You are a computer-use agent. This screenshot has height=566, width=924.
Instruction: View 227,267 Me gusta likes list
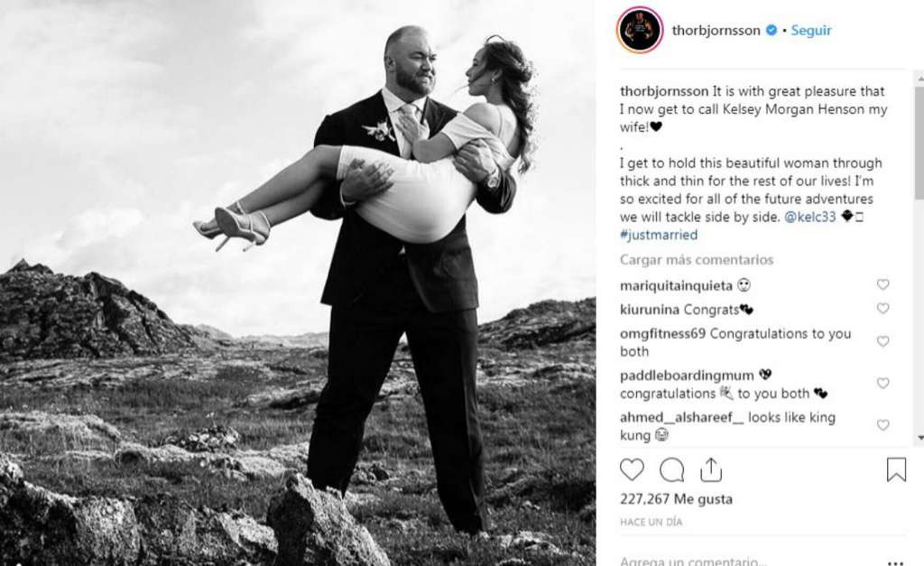[x=677, y=499]
